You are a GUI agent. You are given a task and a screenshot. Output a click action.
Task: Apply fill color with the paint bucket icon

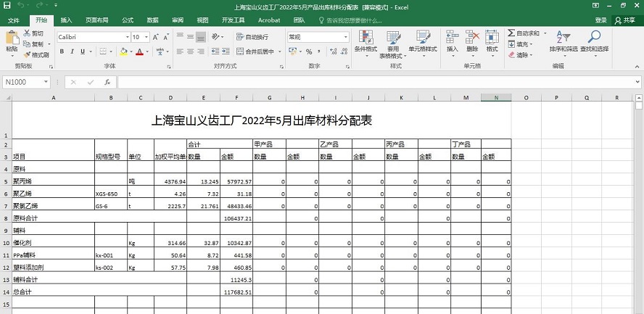pos(123,51)
